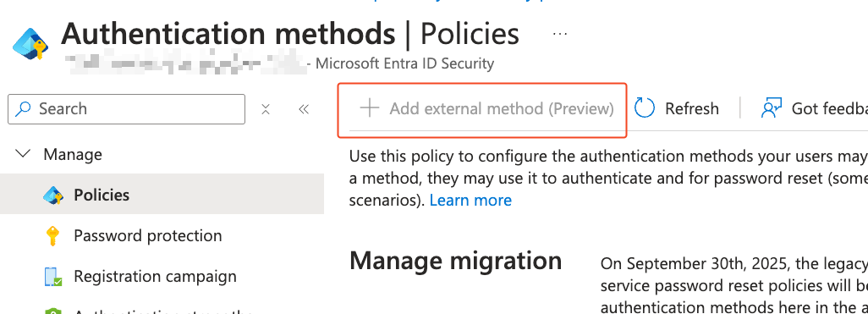The width and height of the screenshot is (868, 314).
Task: Click the Got feedback text button
Action: click(829, 108)
